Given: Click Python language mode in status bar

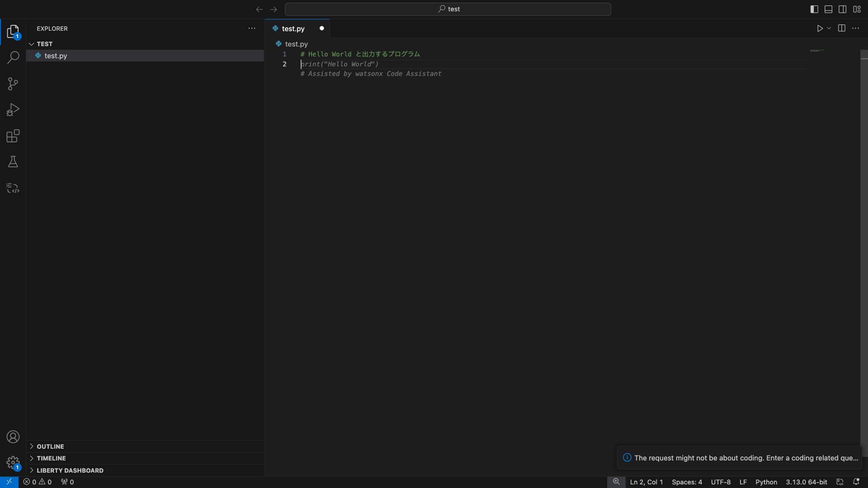Looking at the screenshot, I should click(x=766, y=482).
